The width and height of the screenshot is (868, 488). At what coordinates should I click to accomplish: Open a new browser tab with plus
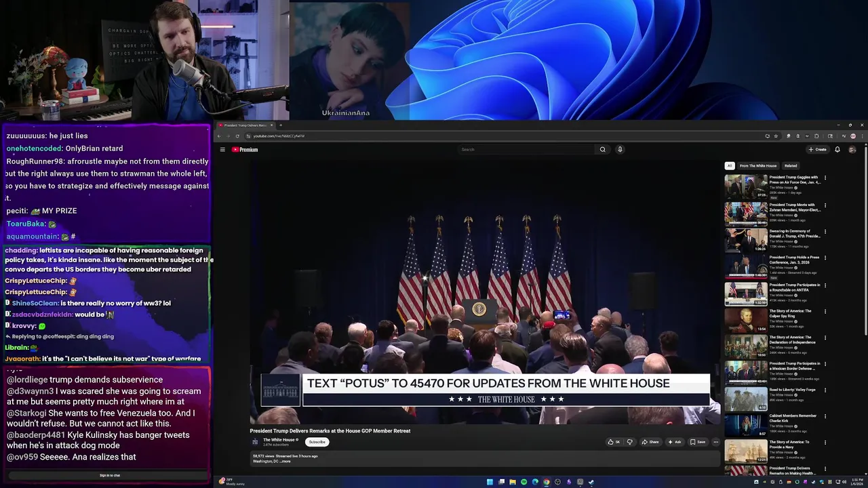point(281,125)
